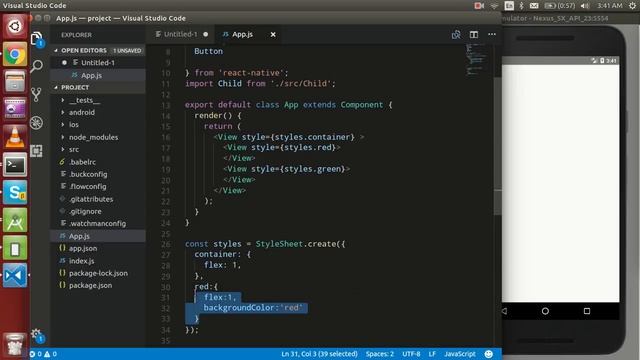Open the package-lock.json file
The image size is (640, 360).
[x=98, y=273]
